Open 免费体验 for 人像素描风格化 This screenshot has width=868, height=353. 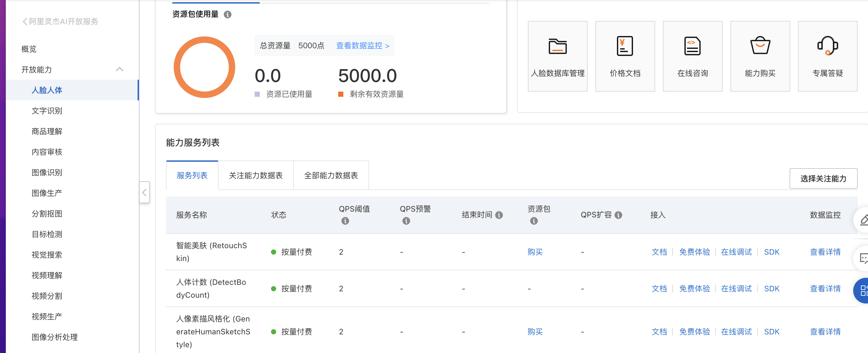[x=694, y=331]
